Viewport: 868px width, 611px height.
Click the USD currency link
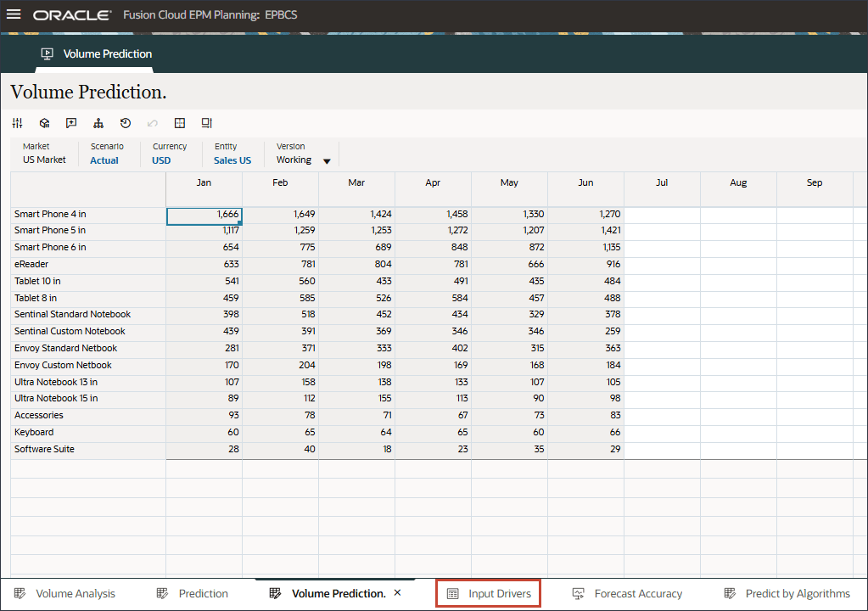(x=161, y=160)
